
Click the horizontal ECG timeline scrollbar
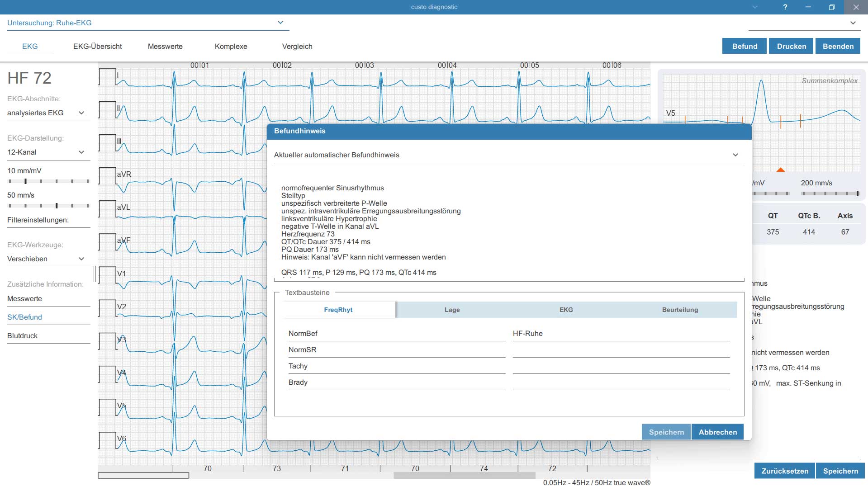coord(465,475)
